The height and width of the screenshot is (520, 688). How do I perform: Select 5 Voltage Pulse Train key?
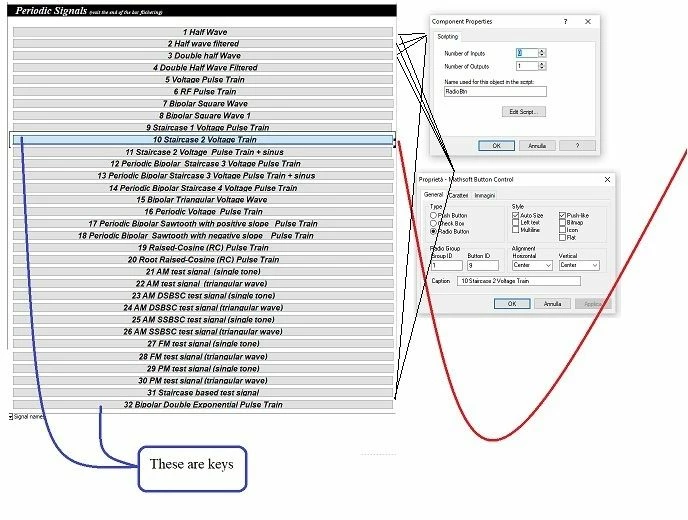tap(203, 79)
